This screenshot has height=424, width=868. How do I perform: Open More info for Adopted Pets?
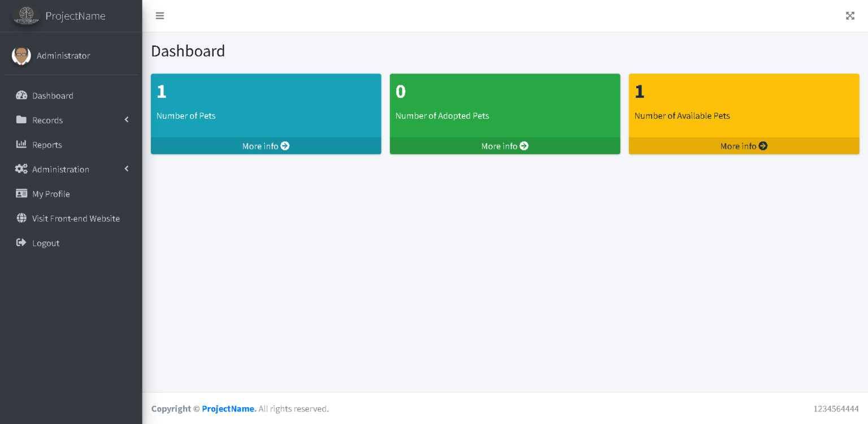click(505, 146)
